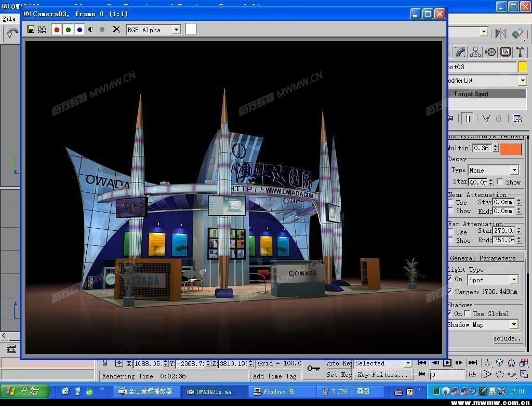
Task: Select the Perspective navigation tool
Action: click(499, 362)
